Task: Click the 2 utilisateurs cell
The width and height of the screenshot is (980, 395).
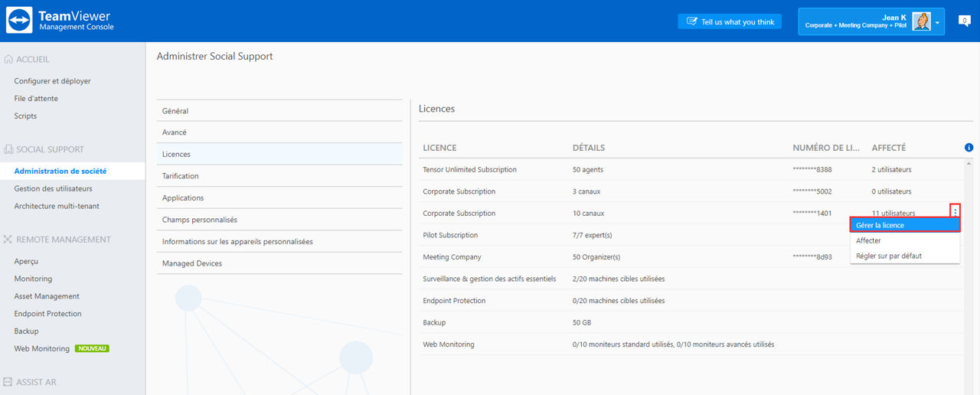Action: [x=892, y=170]
